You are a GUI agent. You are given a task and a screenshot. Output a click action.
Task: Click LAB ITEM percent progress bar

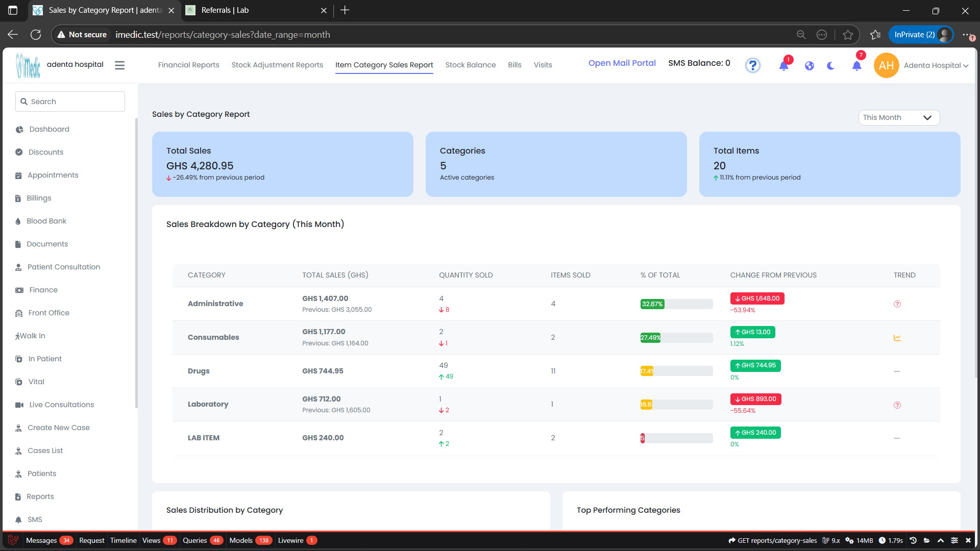pyautogui.click(x=676, y=438)
